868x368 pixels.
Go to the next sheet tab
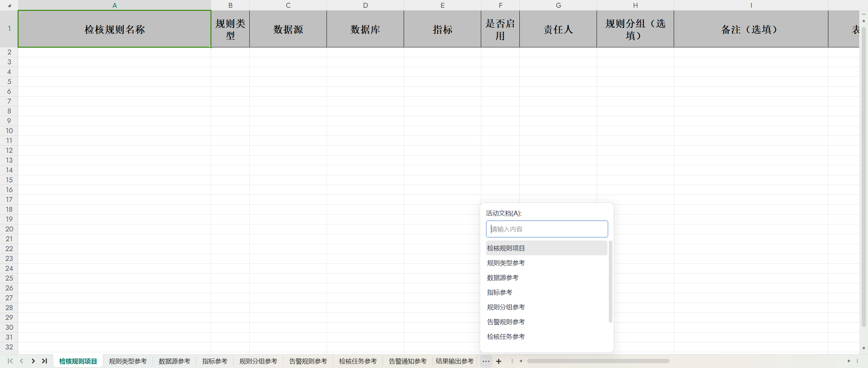tap(33, 361)
